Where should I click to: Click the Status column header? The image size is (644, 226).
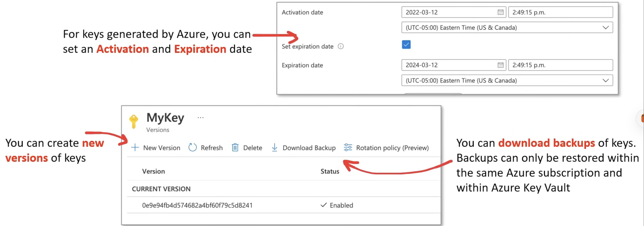330,171
